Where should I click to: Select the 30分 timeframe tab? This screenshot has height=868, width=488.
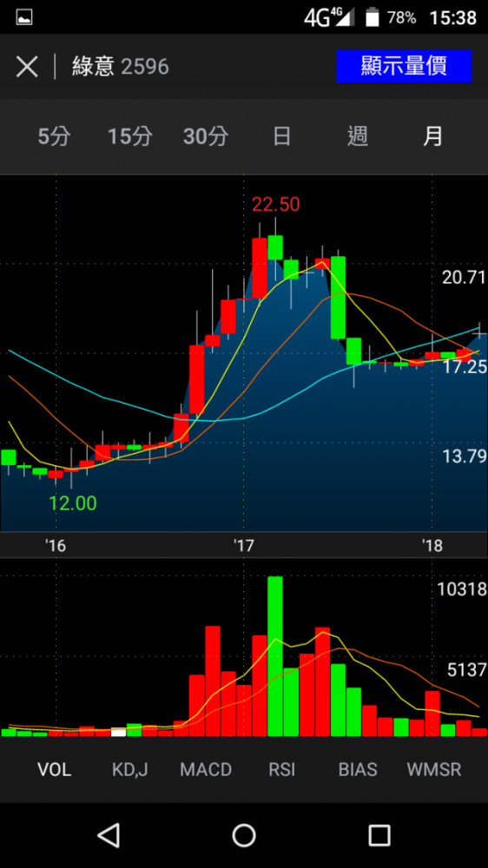(206, 136)
